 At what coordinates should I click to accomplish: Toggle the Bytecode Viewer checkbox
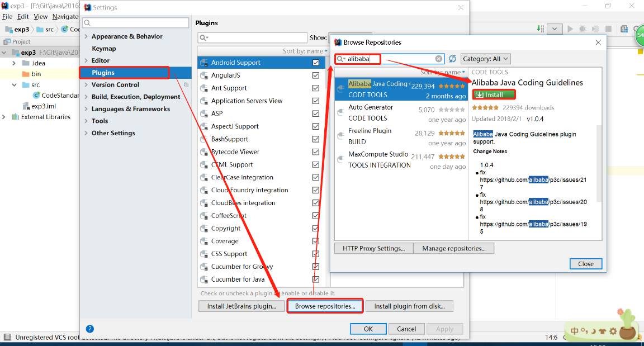click(315, 151)
